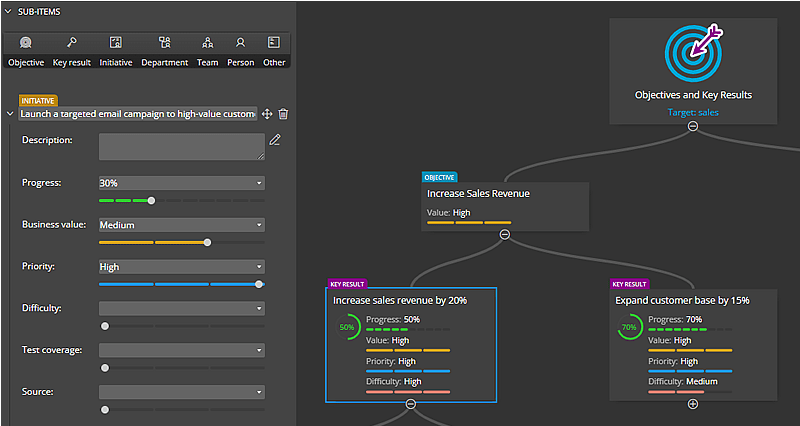Click the Progress slider handle

(151, 201)
